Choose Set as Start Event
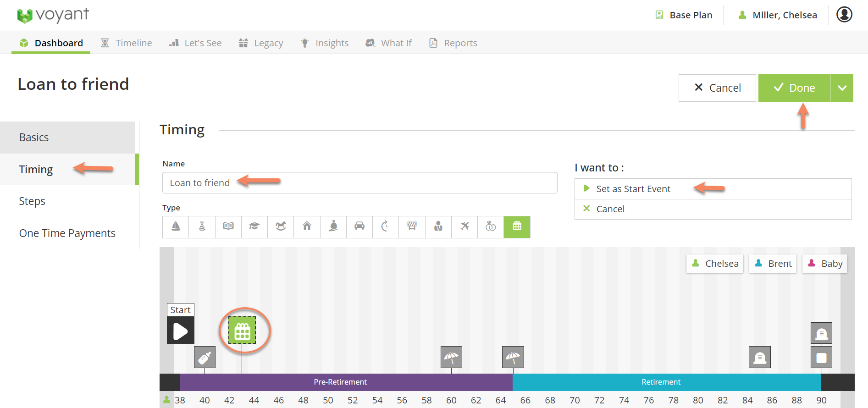Screen dimensions: 868x408 point(633,189)
